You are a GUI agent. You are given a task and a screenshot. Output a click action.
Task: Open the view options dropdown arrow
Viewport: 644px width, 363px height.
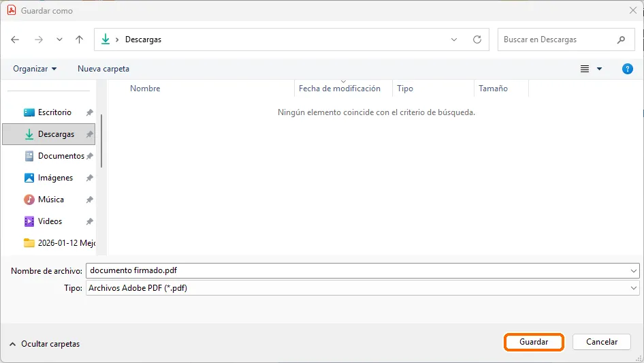(x=599, y=69)
